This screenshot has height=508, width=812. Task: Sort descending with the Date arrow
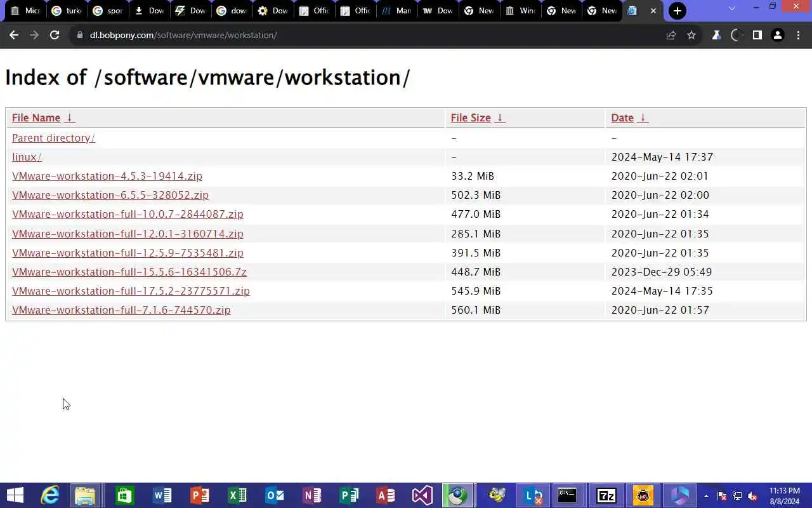click(x=643, y=117)
